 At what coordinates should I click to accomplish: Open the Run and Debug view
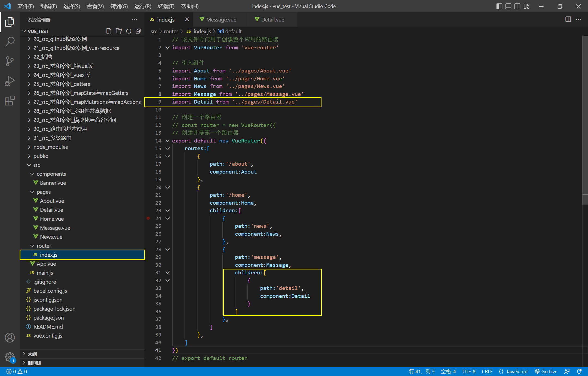pyautogui.click(x=10, y=81)
